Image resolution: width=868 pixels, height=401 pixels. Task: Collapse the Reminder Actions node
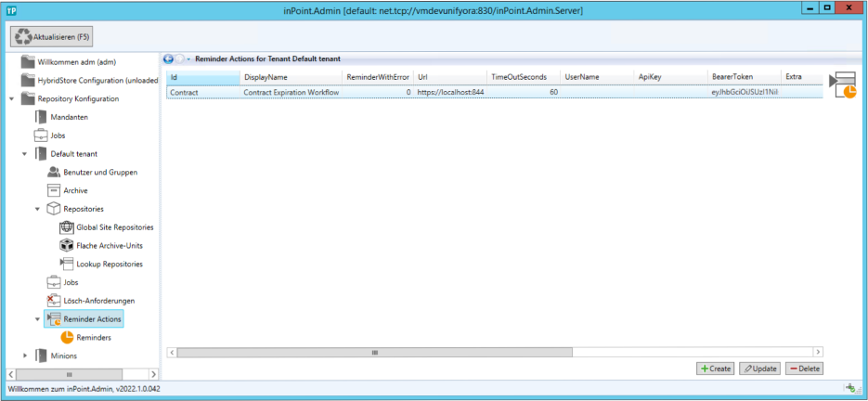[38, 319]
